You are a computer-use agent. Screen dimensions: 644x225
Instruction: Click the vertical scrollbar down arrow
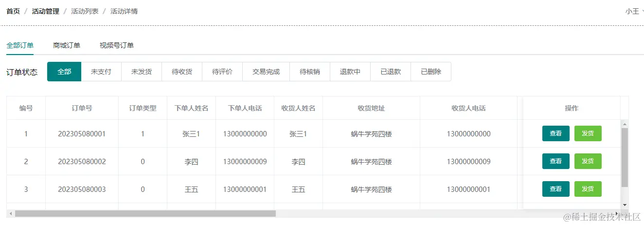[625, 206]
